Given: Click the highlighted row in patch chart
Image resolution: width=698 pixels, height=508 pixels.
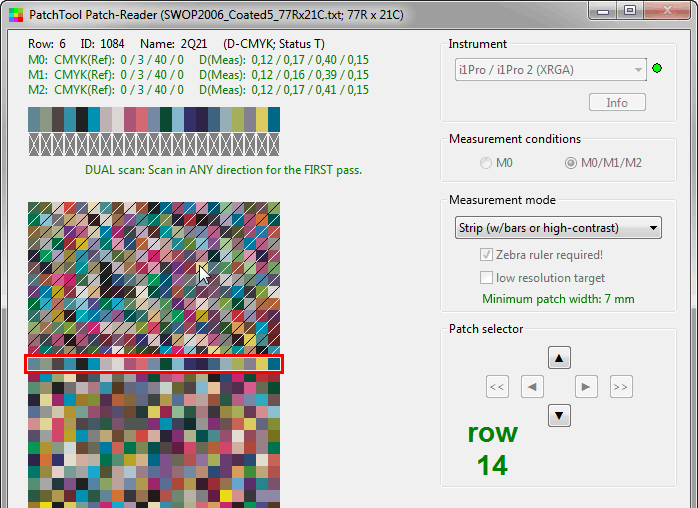Looking at the screenshot, I should tap(154, 365).
